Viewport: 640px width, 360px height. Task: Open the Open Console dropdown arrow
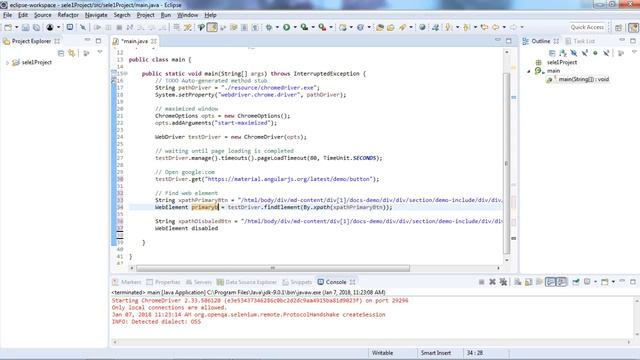[613, 282]
